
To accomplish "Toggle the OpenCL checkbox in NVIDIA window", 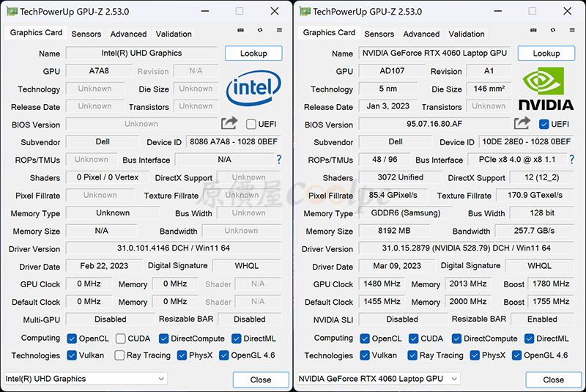I will [365, 339].
